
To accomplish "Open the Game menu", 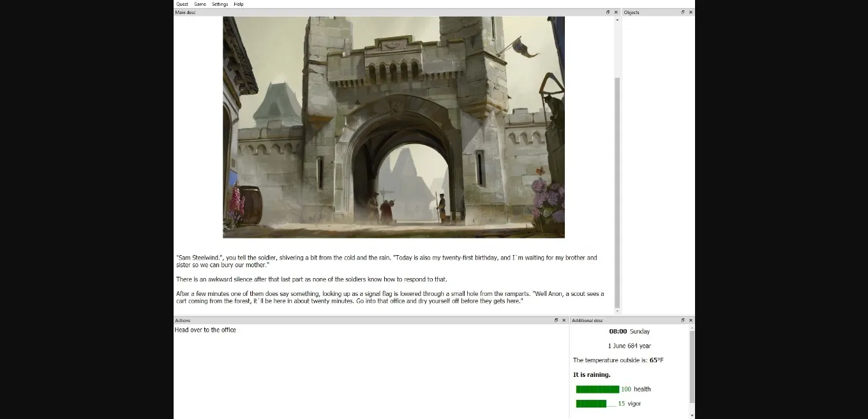I will point(200,4).
